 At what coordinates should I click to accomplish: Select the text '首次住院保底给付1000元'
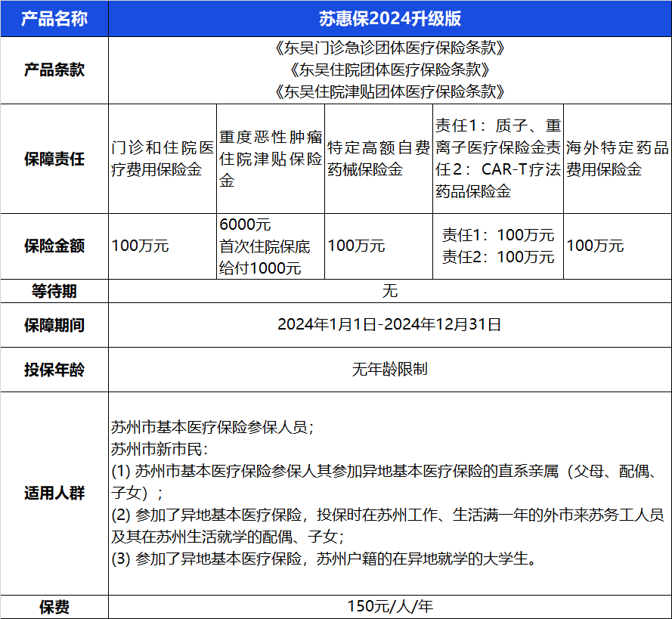(x=265, y=258)
